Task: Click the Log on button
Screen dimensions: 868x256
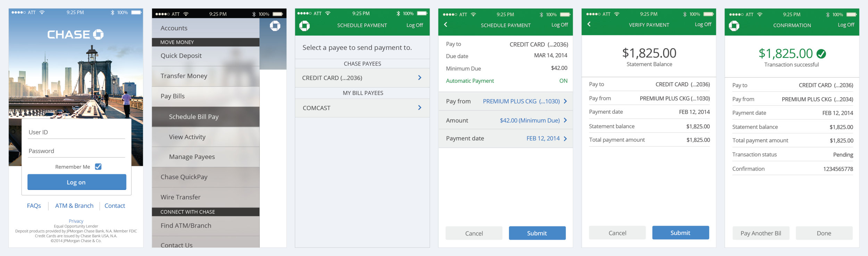Action: pos(77,182)
